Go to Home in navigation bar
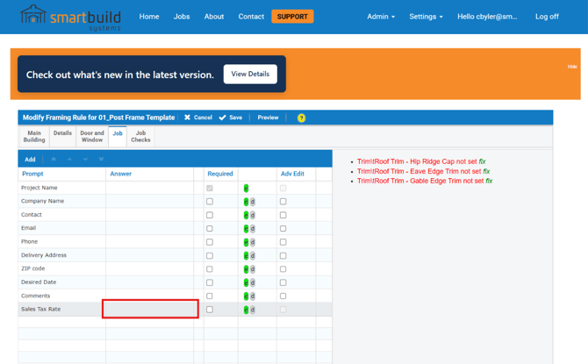 pos(149,17)
